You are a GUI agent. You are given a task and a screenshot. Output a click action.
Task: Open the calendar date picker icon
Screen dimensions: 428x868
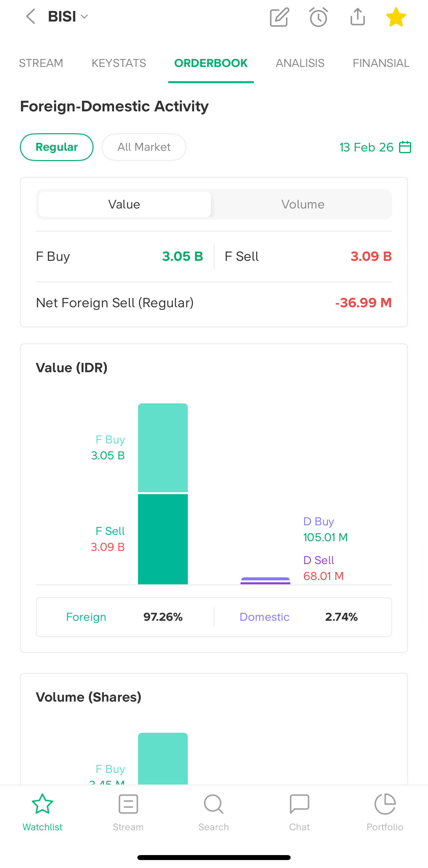coord(405,147)
